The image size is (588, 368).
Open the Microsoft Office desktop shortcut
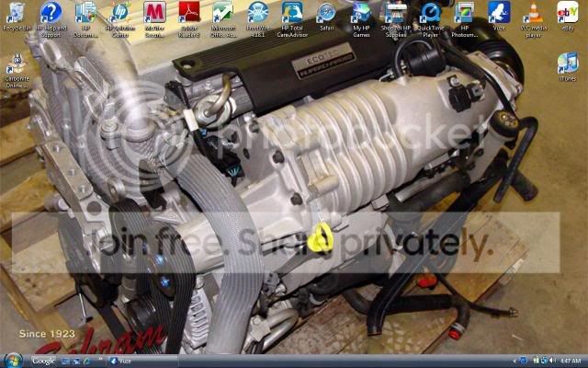point(223,19)
